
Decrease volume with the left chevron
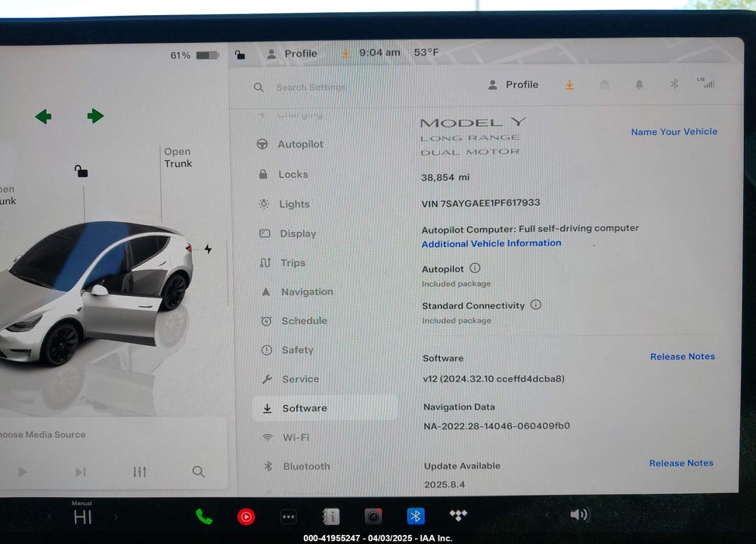pyautogui.click(x=547, y=515)
